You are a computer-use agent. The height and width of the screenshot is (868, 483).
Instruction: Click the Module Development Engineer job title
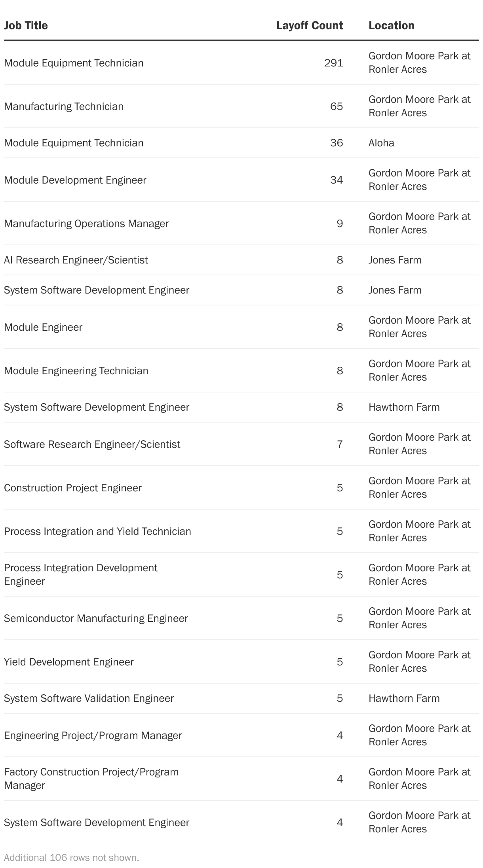(75, 180)
